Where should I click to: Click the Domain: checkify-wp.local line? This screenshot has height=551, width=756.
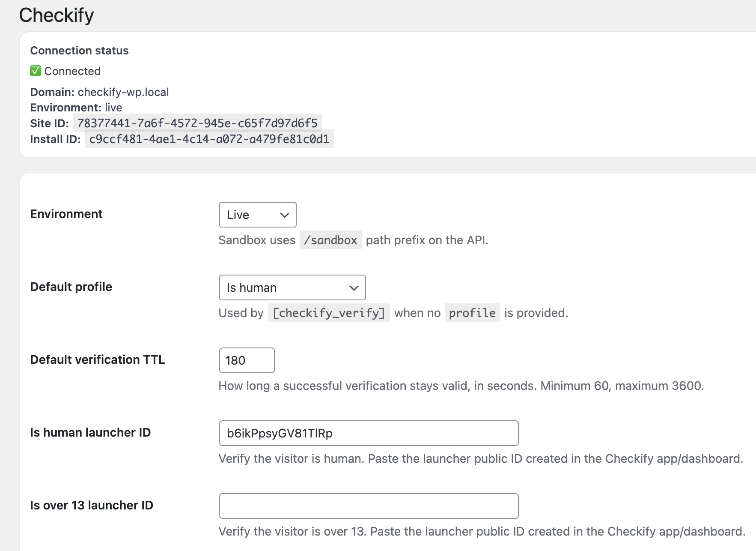pos(99,92)
